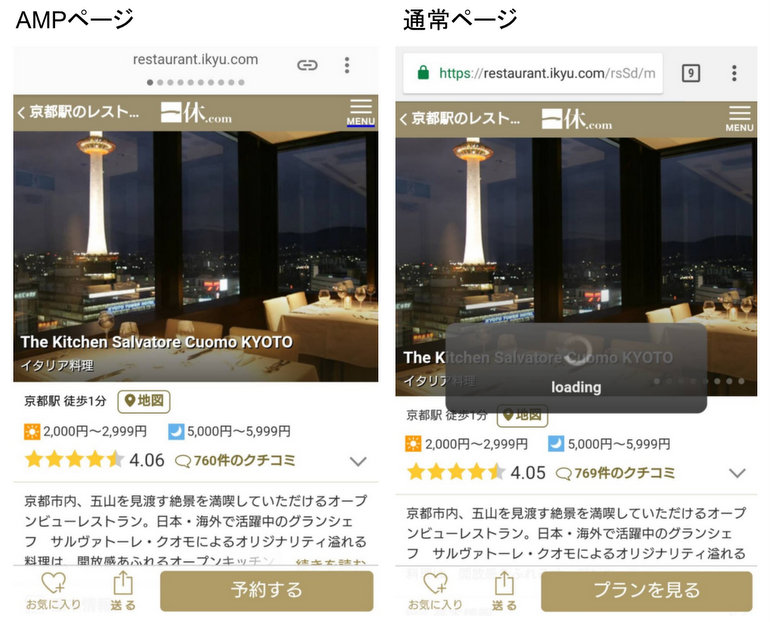Open Chrome's three-dot menu on normal page

coord(734,73)
